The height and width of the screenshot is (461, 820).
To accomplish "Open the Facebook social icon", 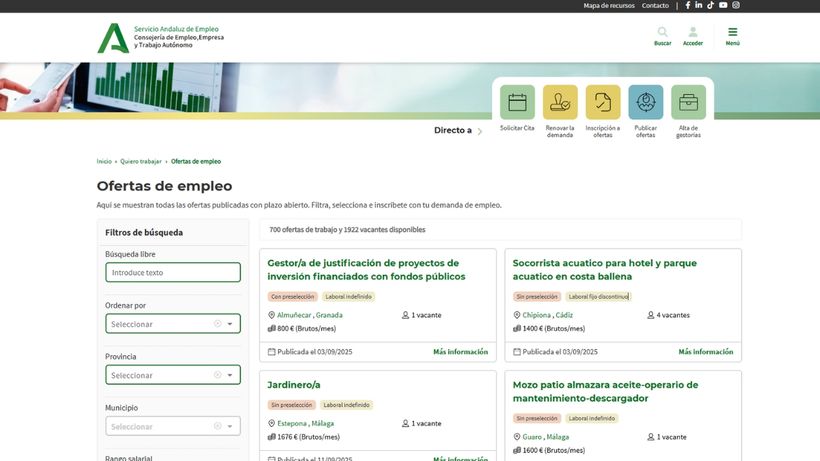I will tap(687, 6).
